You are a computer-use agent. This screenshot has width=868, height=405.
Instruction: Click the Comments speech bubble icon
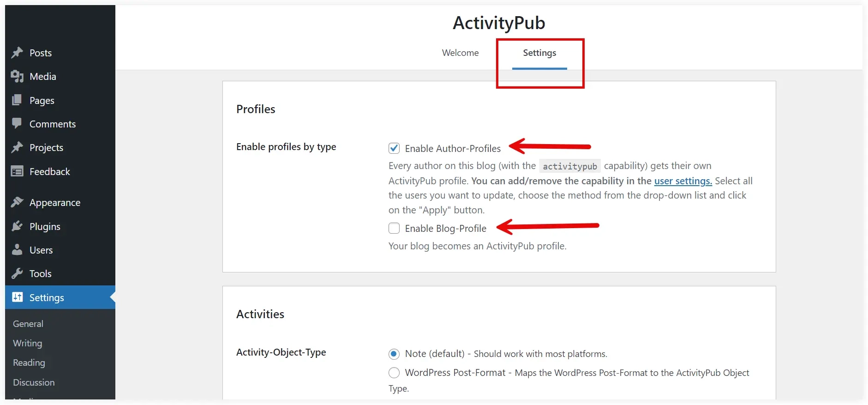(x=17, y=123)
